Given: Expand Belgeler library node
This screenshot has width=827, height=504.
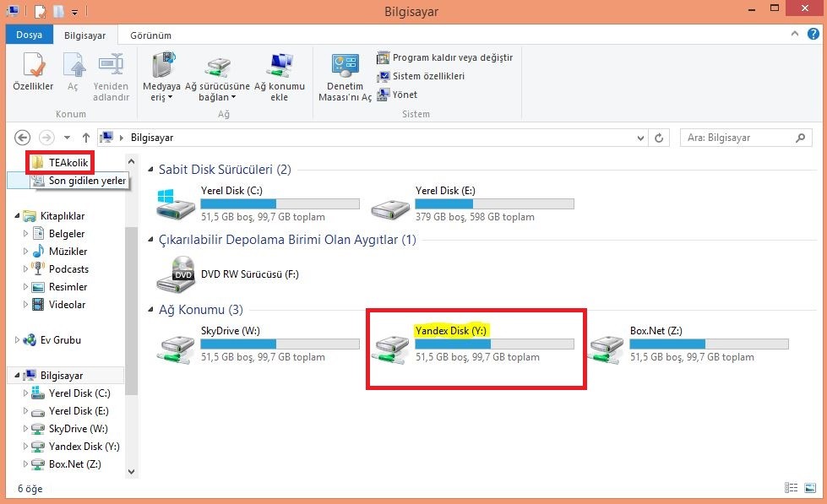Looking at the screenshot, I should [25, 233].
